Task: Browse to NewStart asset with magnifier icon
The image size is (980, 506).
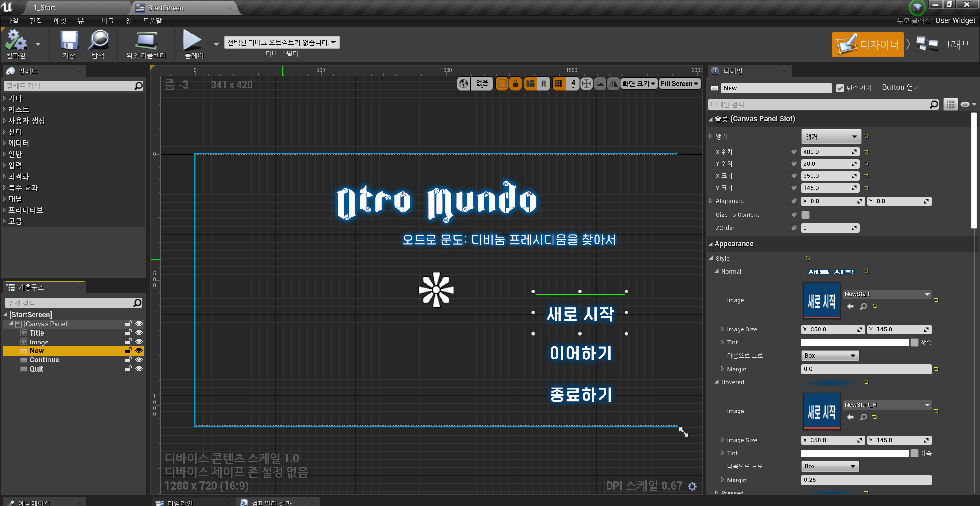Action: [864, 306]
